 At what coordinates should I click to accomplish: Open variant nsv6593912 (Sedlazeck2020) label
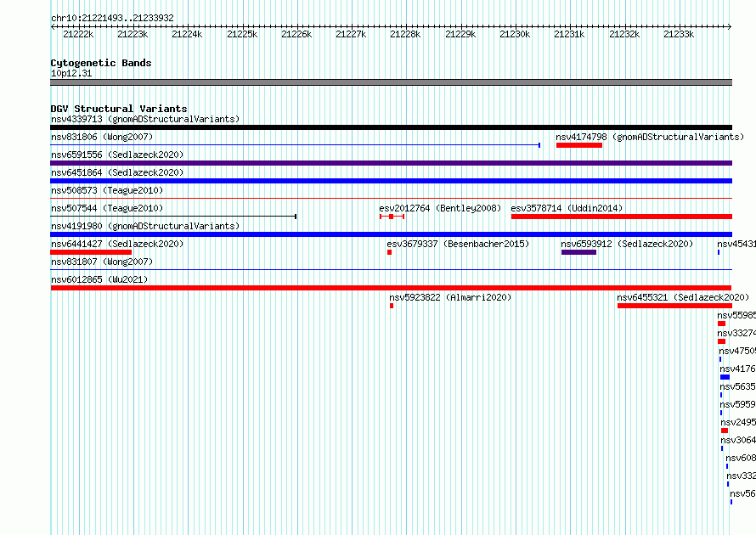(627, 244)
